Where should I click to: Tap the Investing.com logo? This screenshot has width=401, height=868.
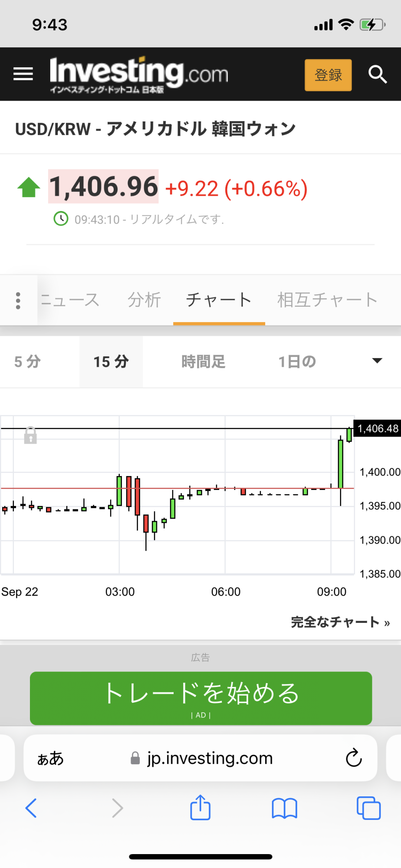139,74
